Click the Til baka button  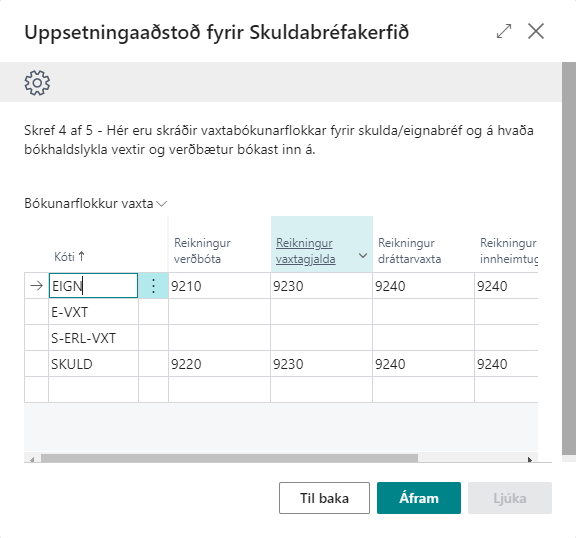click(324, 498)
